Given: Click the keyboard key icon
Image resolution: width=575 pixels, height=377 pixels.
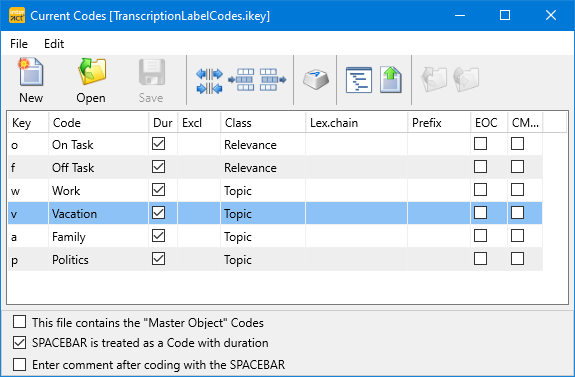Looking at the screenshot, I should pos(316,79).
